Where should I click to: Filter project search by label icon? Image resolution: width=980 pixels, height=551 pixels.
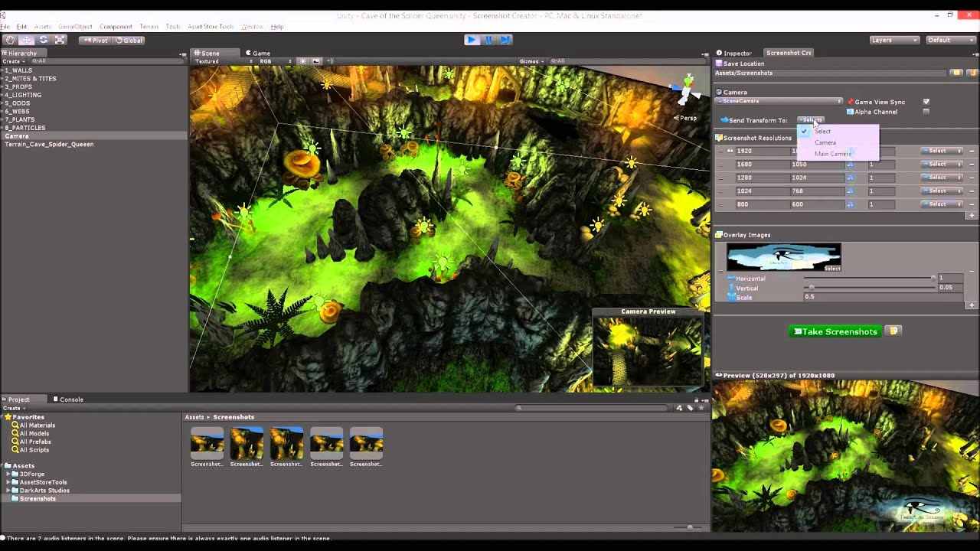[690, 408]
